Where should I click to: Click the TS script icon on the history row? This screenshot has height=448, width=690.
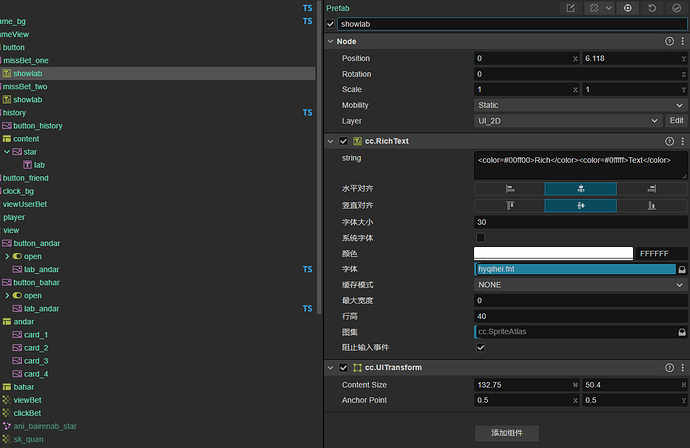308,113
